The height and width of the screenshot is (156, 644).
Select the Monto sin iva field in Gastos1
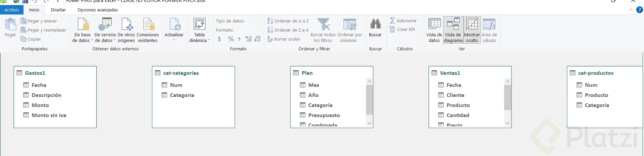click(49, 115)
